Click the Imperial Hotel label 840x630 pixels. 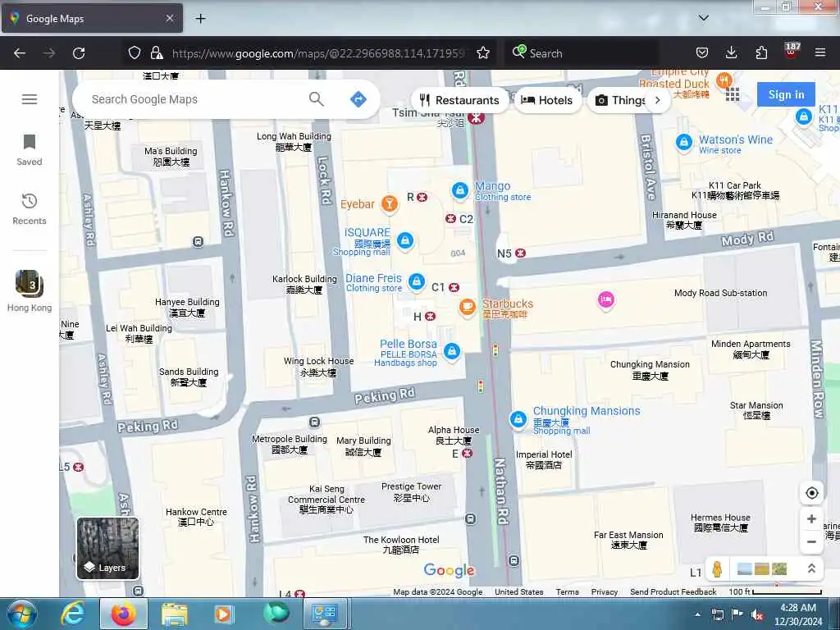point(544,459)
